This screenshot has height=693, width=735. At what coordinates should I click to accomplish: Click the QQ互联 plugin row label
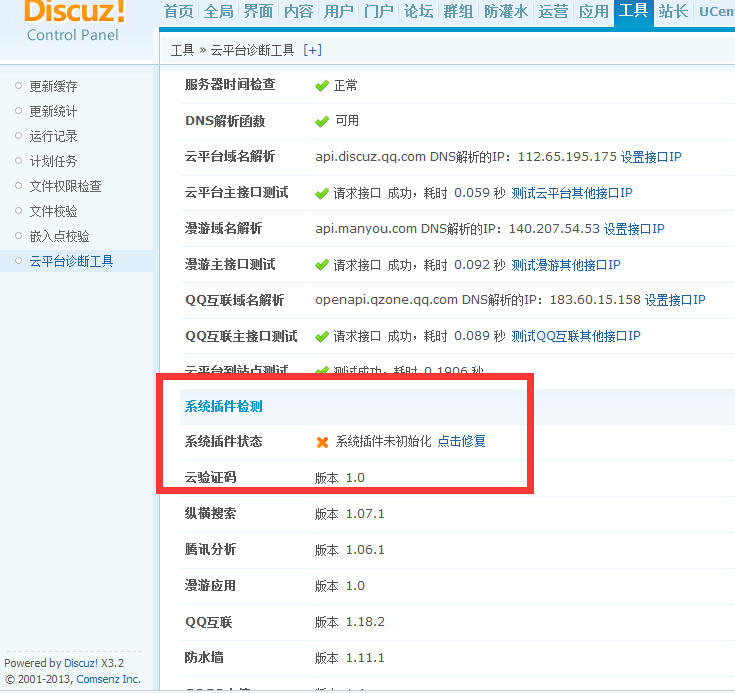click(x=209, y=622)
